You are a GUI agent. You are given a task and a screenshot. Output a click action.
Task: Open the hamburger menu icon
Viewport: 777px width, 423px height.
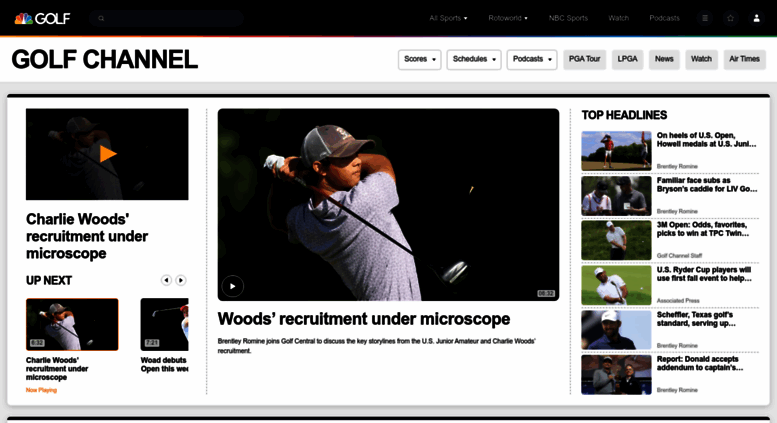[x=705, y=18]
